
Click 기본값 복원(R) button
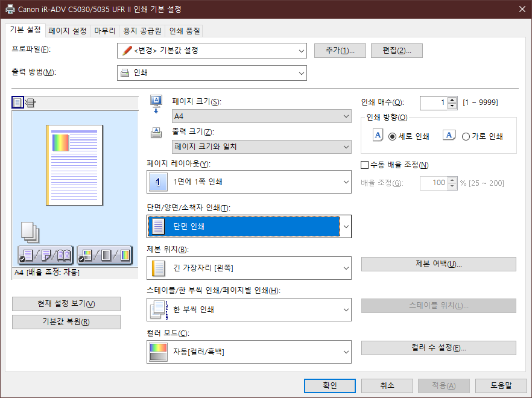66,321
